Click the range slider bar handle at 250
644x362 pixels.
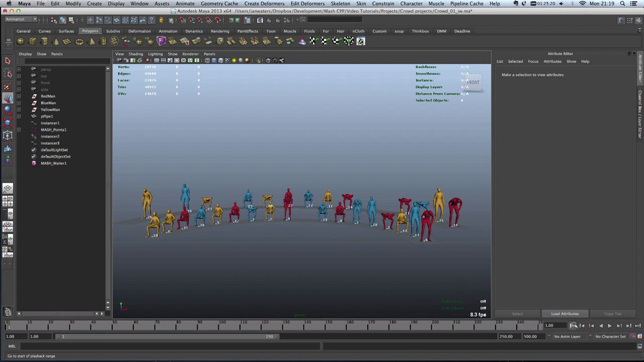click(x=277, y=336)
